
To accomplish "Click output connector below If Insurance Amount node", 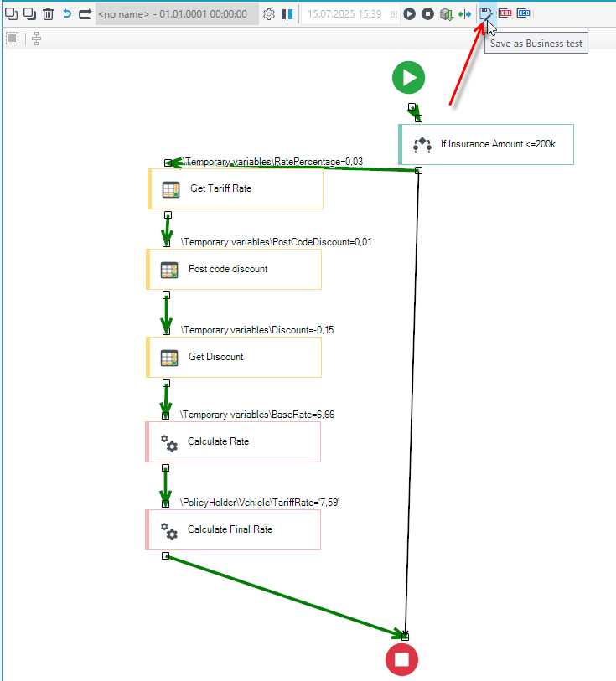I will click(418, 171).
